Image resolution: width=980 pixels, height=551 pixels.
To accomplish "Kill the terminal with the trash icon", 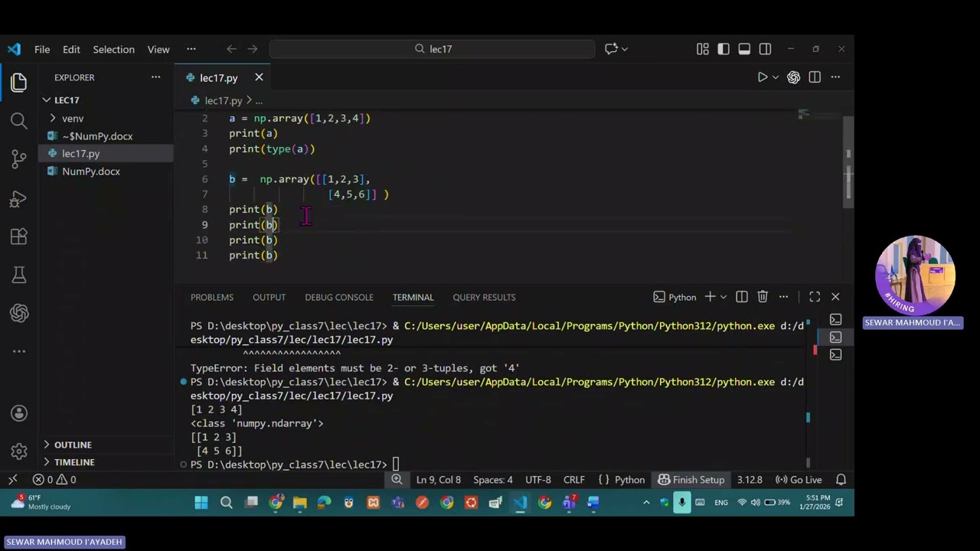I will [x=763, y=297].
